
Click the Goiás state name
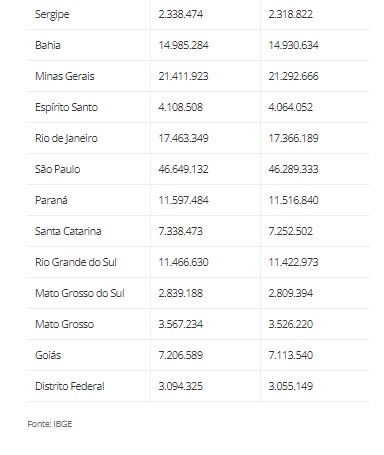(48, 355)
